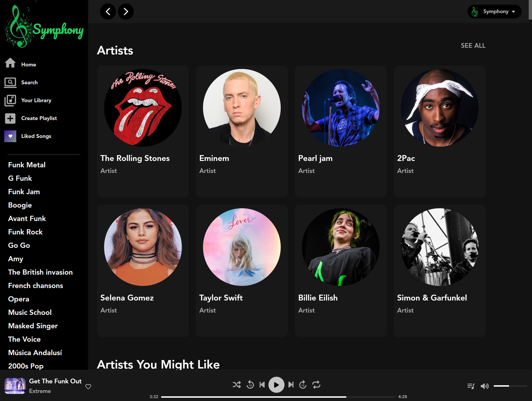Open Search from the sidebar
The image size is (532, 401).
[x=29, y=82]
